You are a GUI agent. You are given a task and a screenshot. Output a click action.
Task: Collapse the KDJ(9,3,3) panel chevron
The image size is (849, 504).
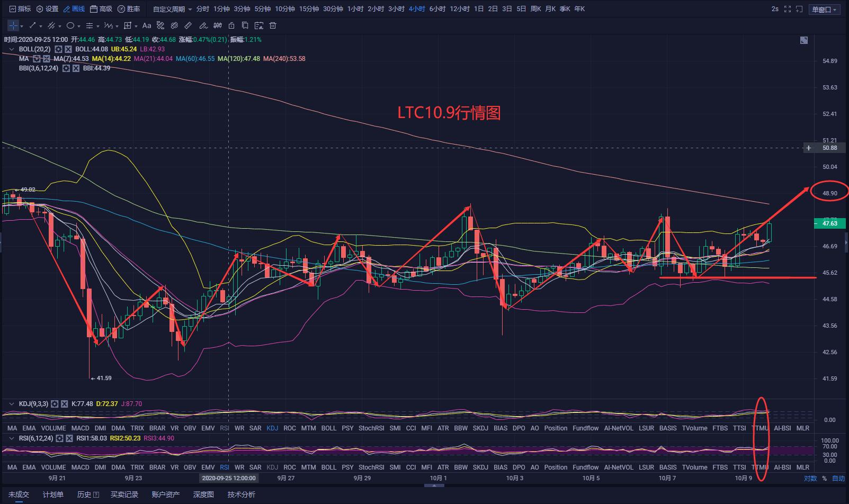coord(11,404)
